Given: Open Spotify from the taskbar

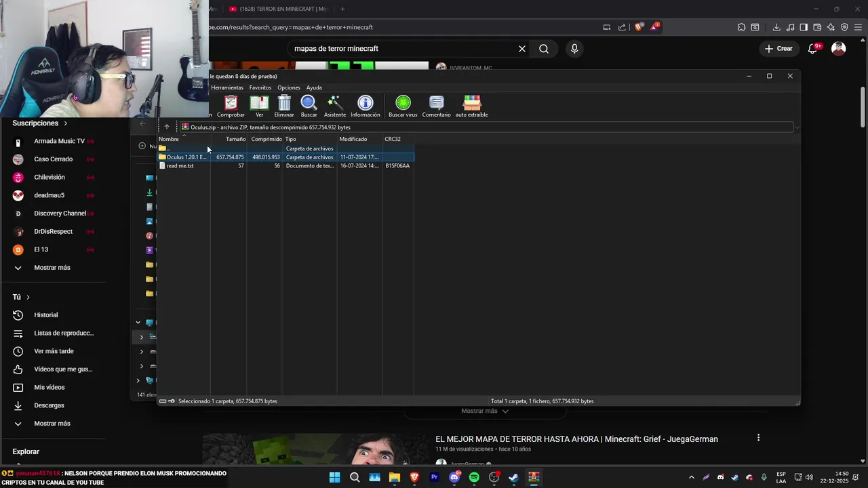Looking at the screenshot, I should coord(474,477).
